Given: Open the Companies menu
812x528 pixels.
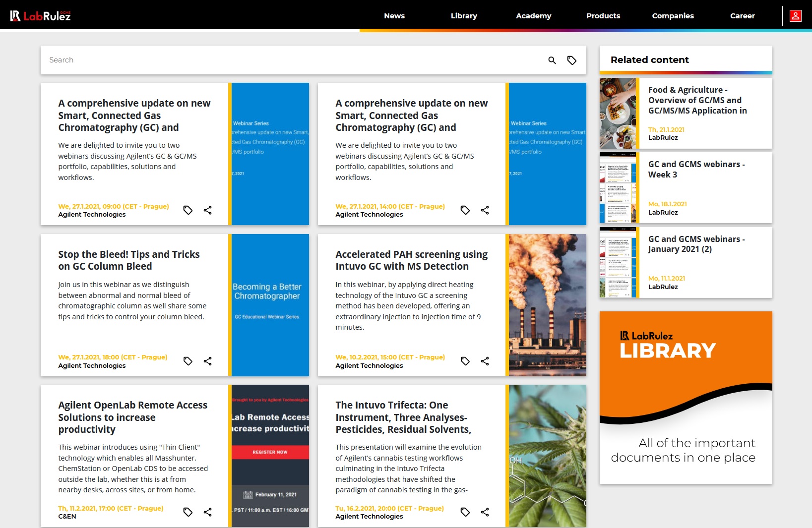Looking at the screenshot, I should tap(673, 16).
